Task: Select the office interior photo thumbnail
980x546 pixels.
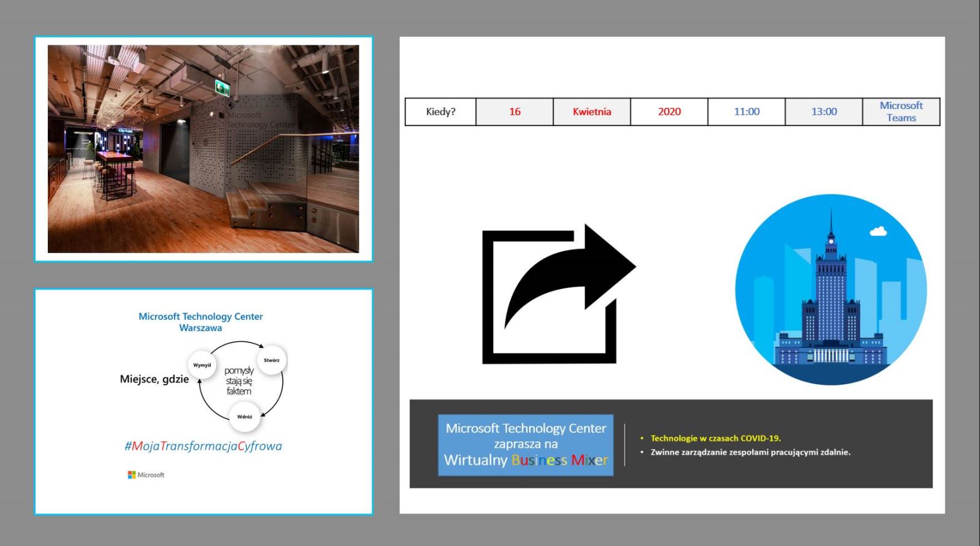Action: pos(203,149)
